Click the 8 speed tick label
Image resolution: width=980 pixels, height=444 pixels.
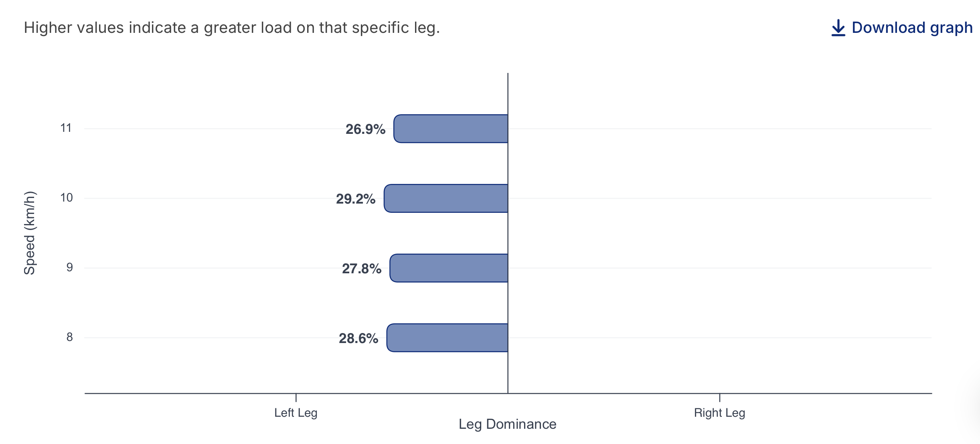pyautogui.click(x=70, y=337)
